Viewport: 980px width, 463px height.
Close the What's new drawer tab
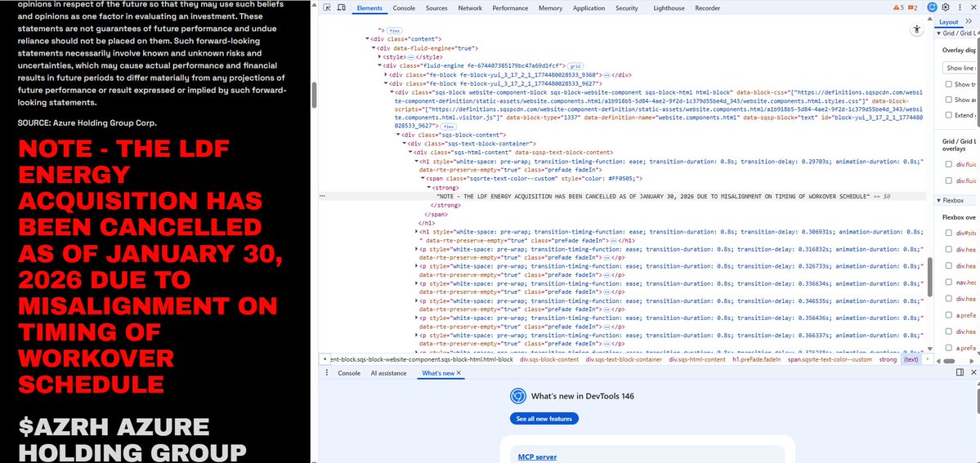[x=459, y=373]
